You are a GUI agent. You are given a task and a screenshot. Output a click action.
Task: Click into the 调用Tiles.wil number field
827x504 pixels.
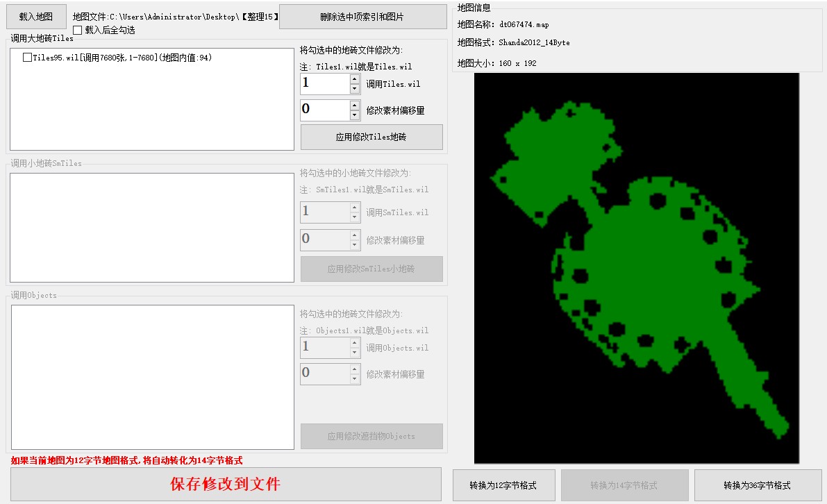coord(324,84)
